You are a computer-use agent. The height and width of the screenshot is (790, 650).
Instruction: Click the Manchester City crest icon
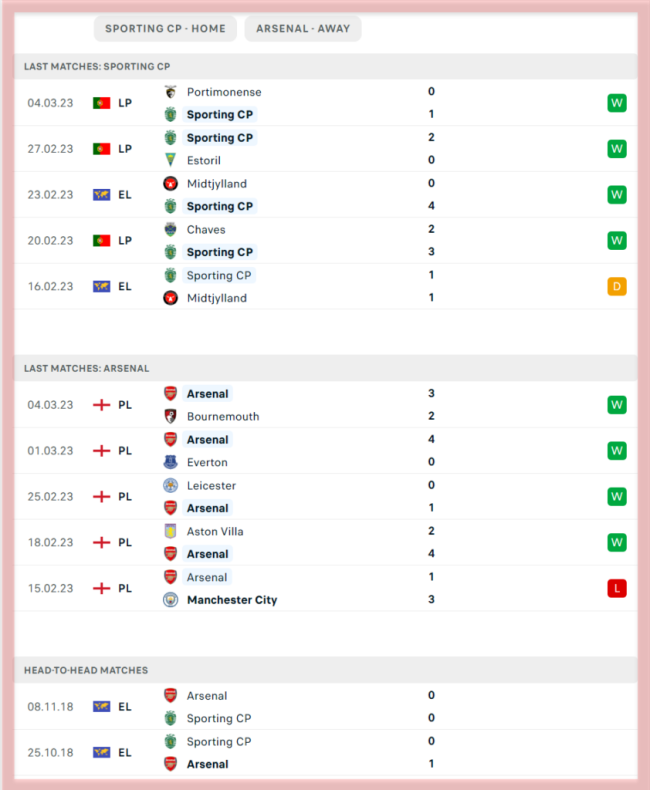[170, 600]
